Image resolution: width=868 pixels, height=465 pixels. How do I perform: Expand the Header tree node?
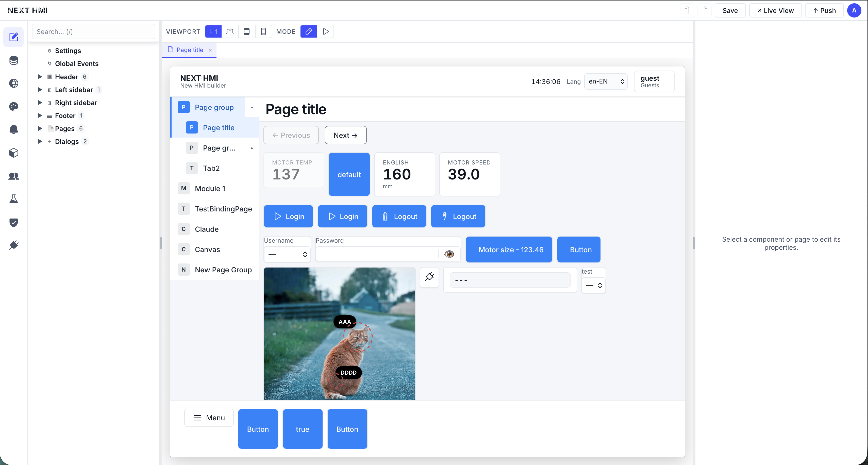click(40, 76)
